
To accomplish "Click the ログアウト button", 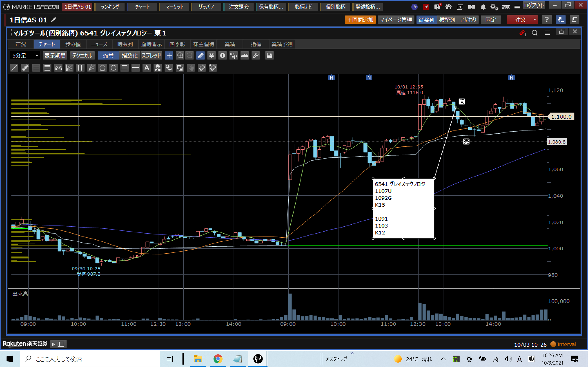I will [534, 5].
